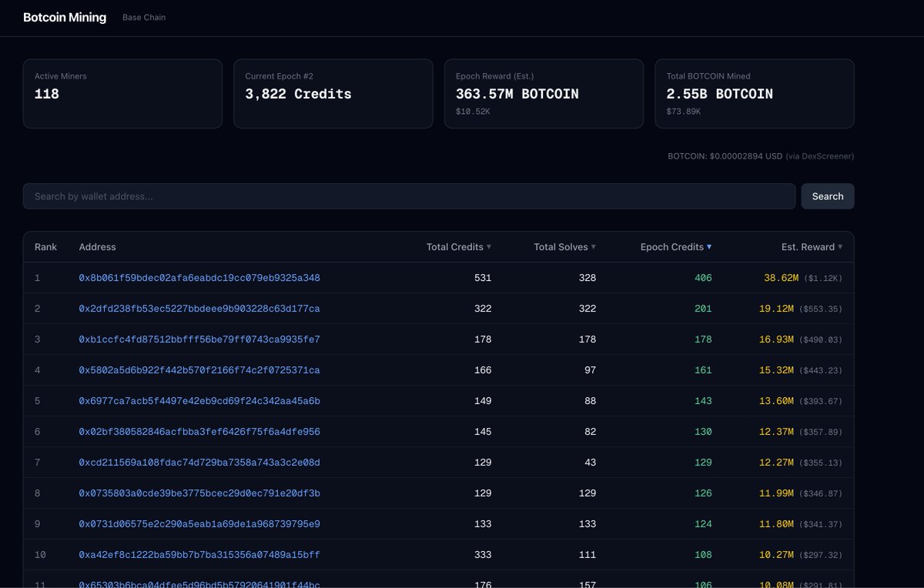Select the Base Chain tab
924x588 pixels.
tap(143, 16)
